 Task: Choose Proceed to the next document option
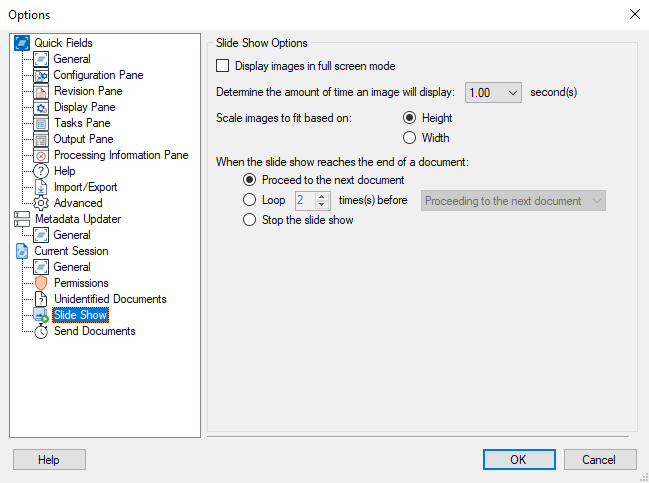tap(249, 180)
